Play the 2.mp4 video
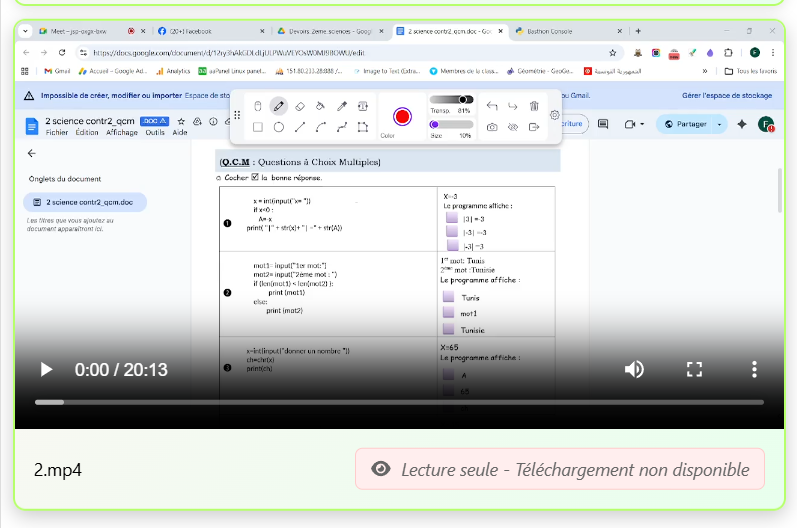The image size is (797, 528). (x=46, y=369)
